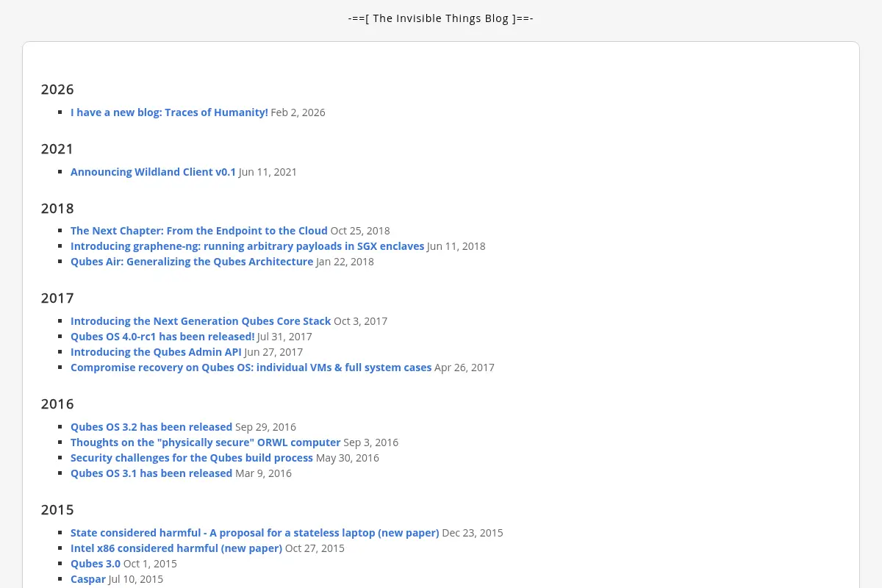Screen dimensions: 882x588
Task: Open the Caspar post
Action: click(x=88, y=579)
